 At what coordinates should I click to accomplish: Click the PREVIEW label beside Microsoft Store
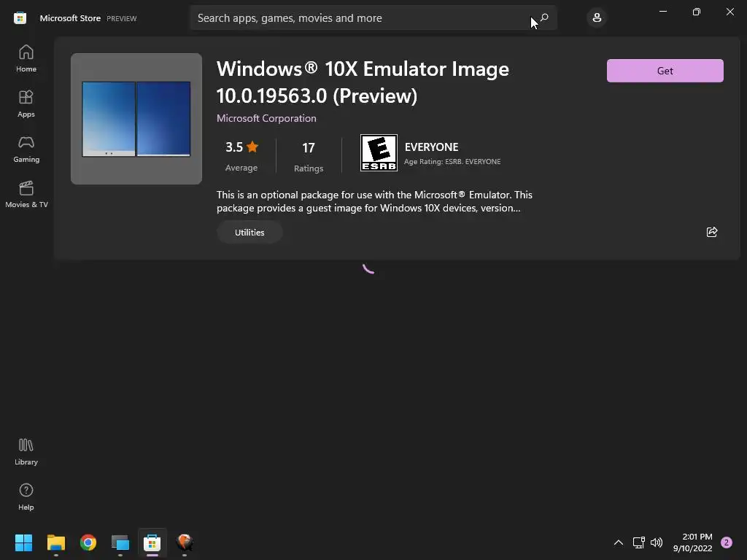122,18
